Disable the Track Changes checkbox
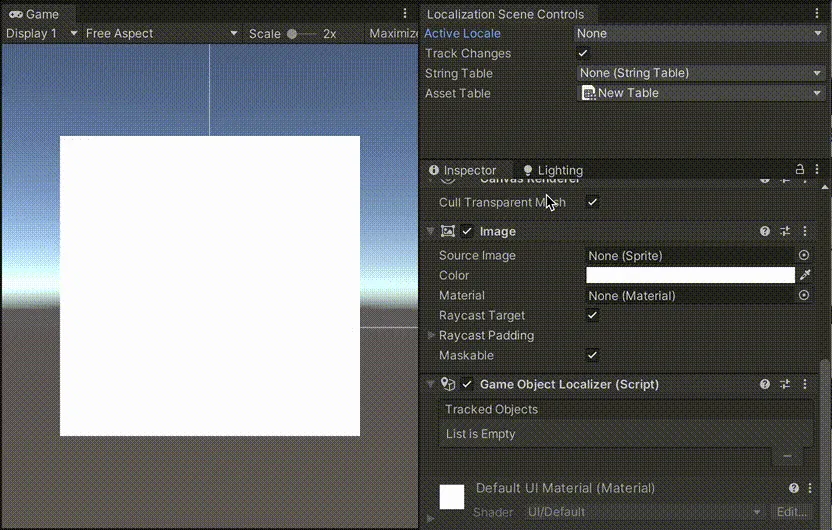The image size is (832, 530). click(583, 53)
